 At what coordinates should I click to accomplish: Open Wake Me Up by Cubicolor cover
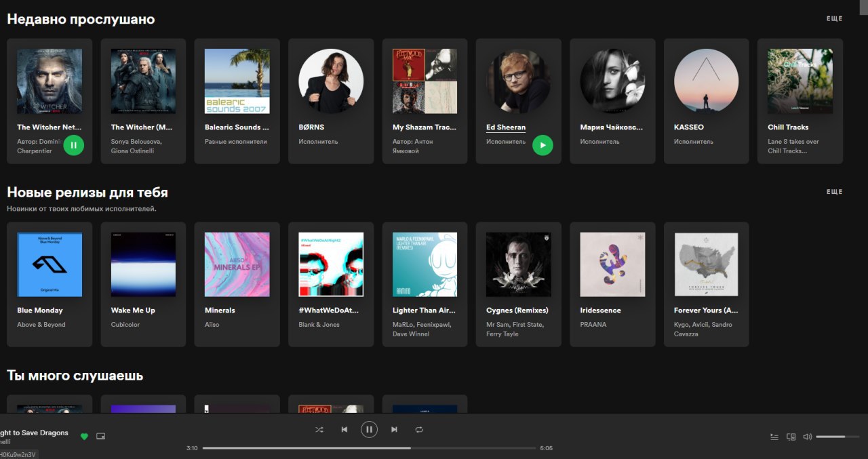pos(143,264)
